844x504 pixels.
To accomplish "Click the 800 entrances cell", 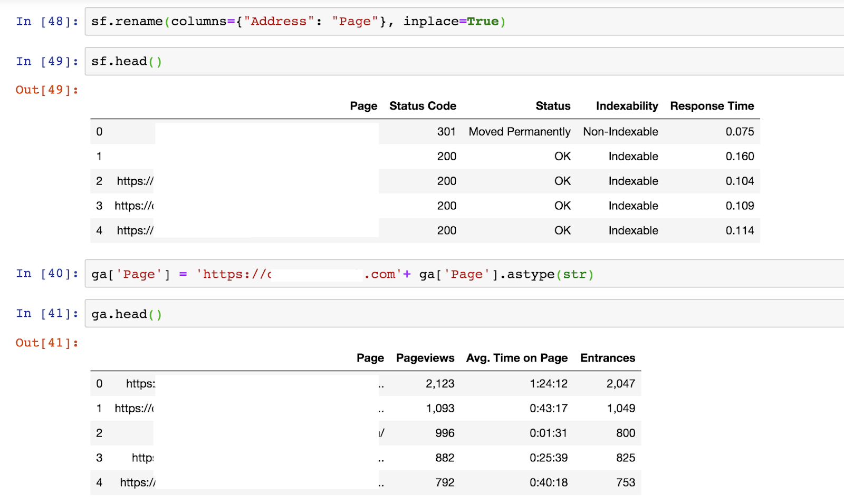I will click(626, 433).
